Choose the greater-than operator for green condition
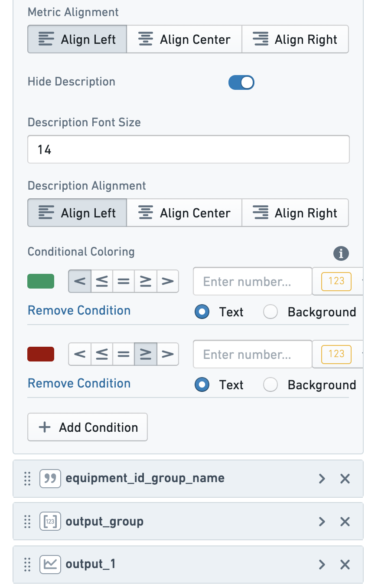378x588 pixels. click(x=168, y=281)
